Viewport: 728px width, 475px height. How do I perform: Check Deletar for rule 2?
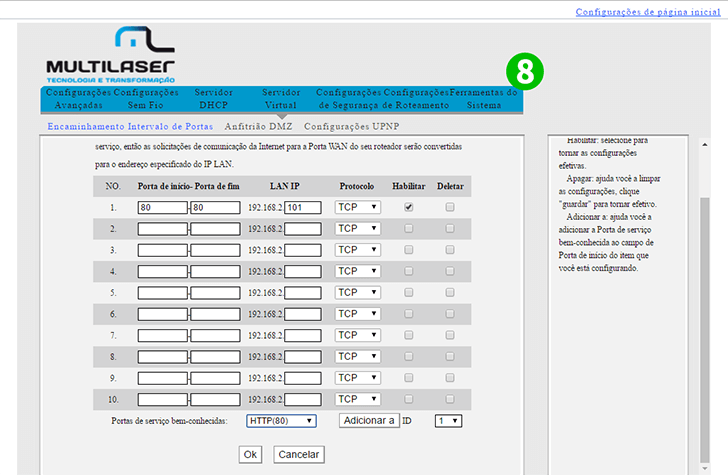tap(450, 228)
